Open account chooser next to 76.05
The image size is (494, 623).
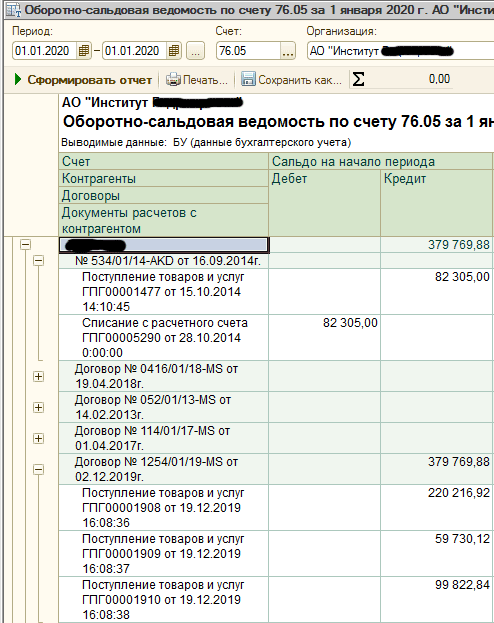[288, 51]
